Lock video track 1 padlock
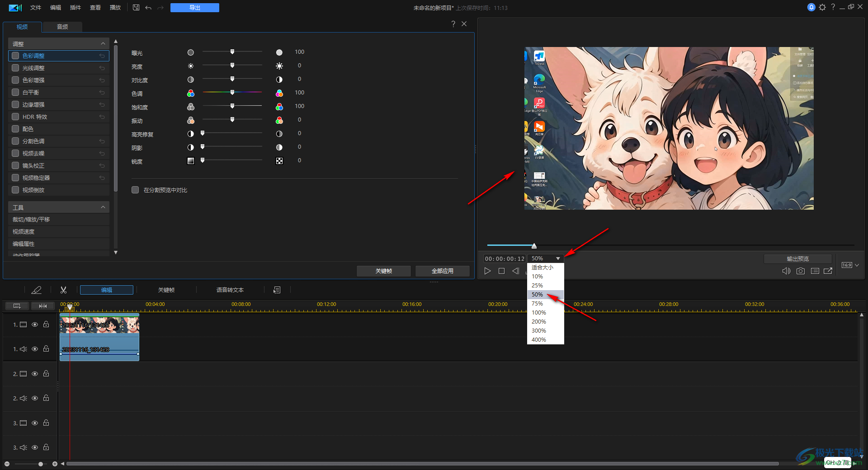The image size is (868, 470). coord(46,324)
